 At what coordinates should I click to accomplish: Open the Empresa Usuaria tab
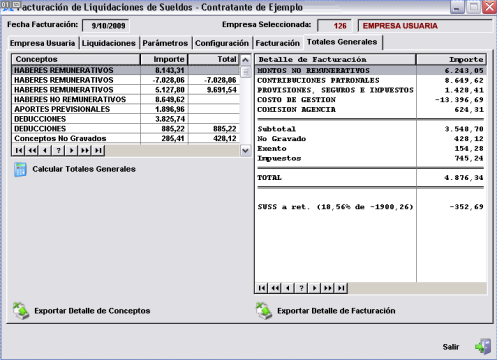[43, 43]
